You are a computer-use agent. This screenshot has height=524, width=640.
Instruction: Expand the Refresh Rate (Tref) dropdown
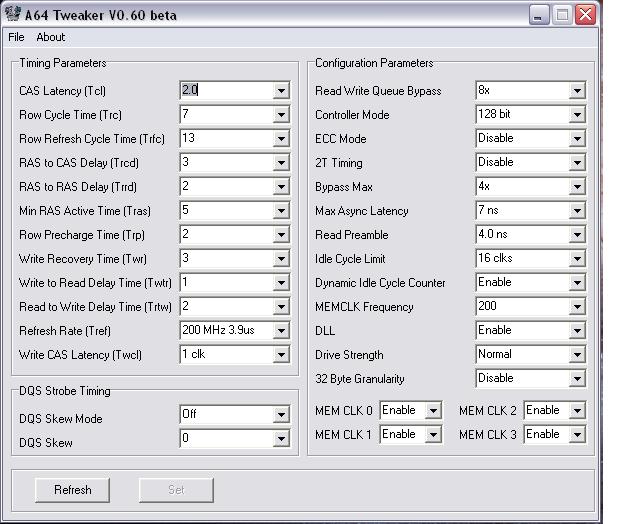point(281,331)
